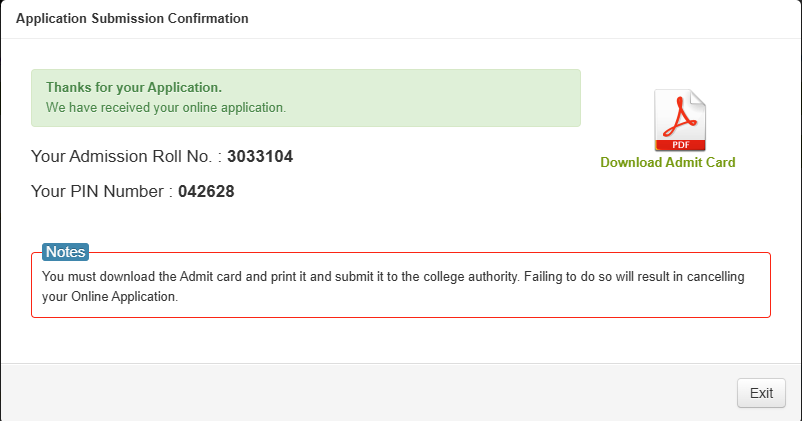Click the 'your Online Application.' line in notes
802x421 pixels.
[x=110, y=297]
